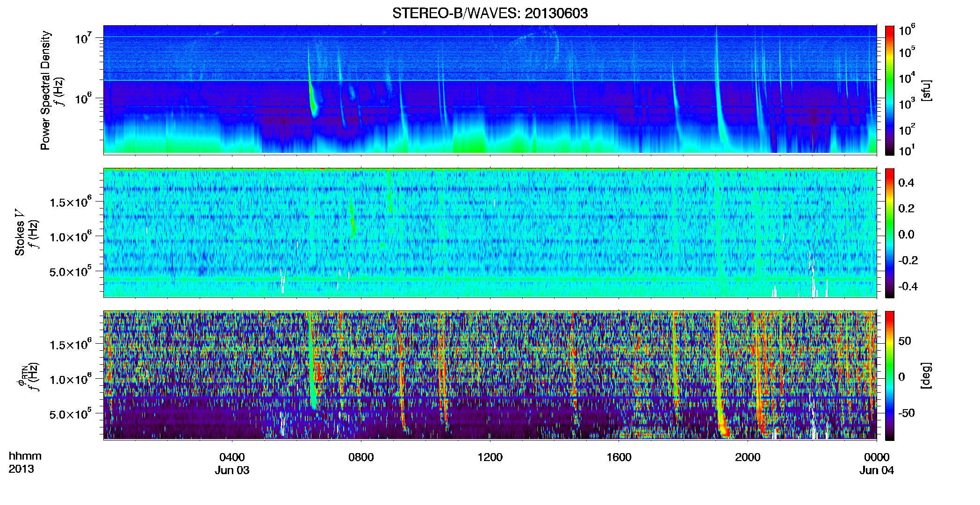Pick the Stokes V color bar
This screenshot has width=980, height=505.
890,233
